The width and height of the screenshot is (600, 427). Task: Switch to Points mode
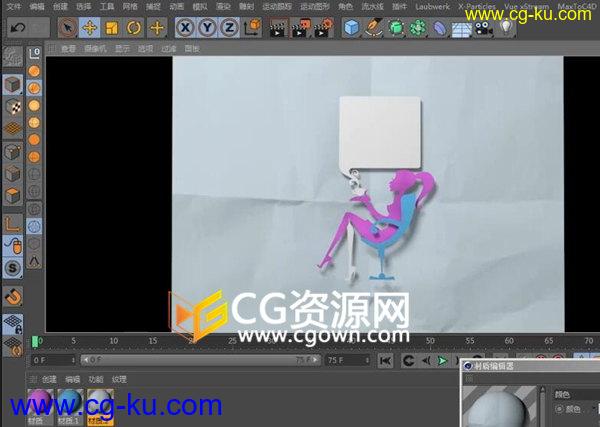point(13,152)
